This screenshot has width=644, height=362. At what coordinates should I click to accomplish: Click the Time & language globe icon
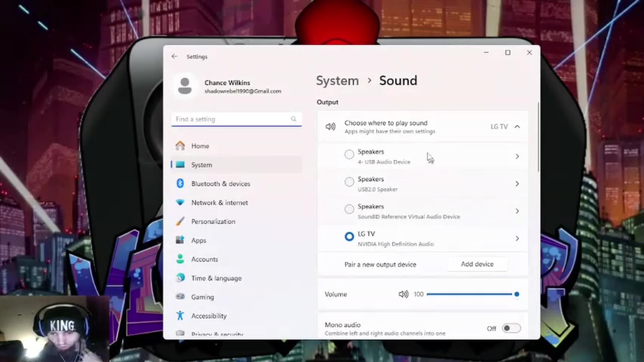click(x=180, y=278)
